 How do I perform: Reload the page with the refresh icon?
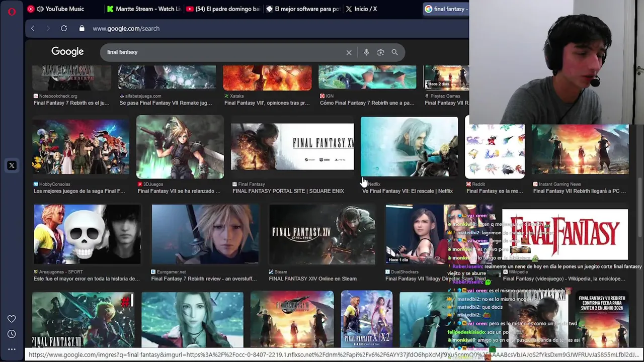coord(64,29)
